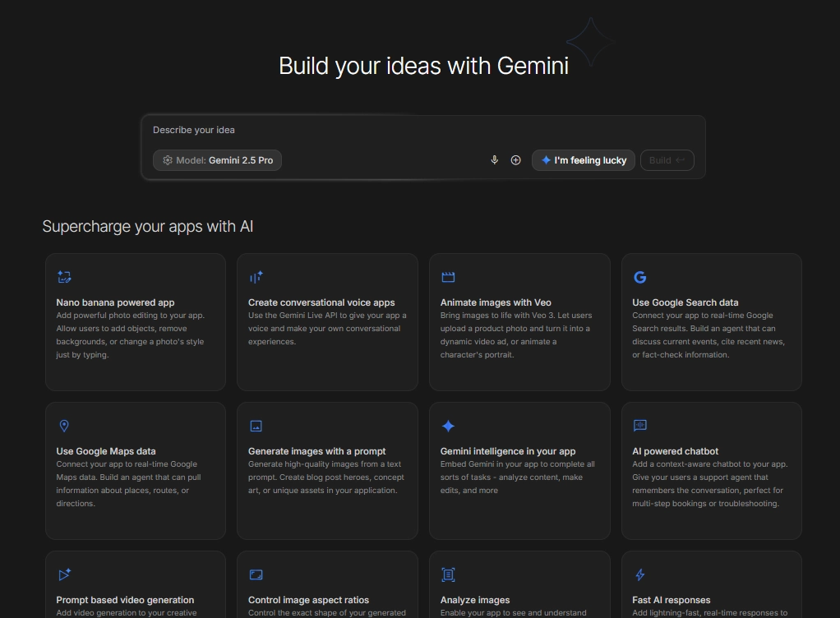The height and width of the screenshot is (618, 840).
Task: Click the gear icon inside the model chip
Action: [x=167, y=160]
